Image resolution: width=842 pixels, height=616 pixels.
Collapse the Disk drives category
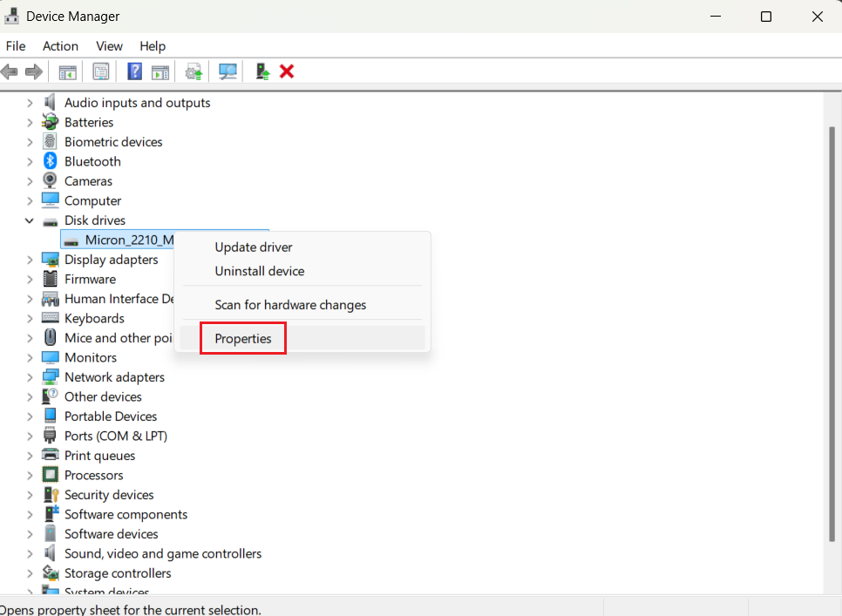tap(29, 220)
